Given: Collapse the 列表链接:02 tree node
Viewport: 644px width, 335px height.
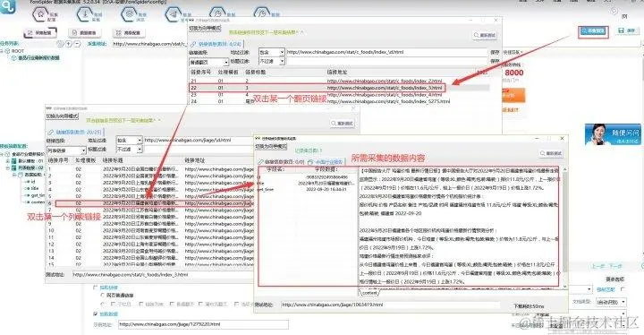Looking at the screenshot, I should pyautogui.click(x=8, y=167).
